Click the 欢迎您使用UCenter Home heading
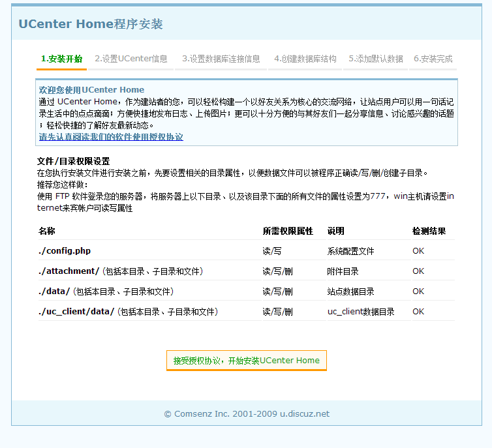Screen dimensions: 492x448 [91, 90]
